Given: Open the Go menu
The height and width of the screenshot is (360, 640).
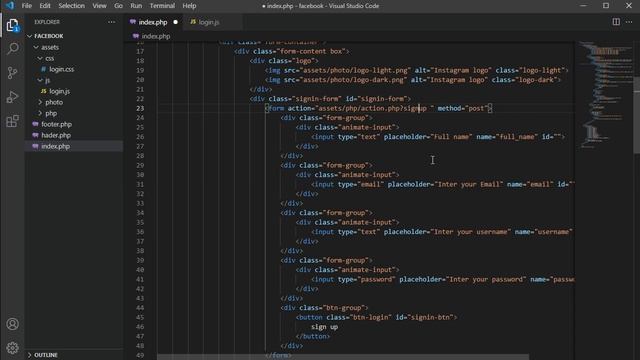Looking at the screenshot, I should (118, 6).
